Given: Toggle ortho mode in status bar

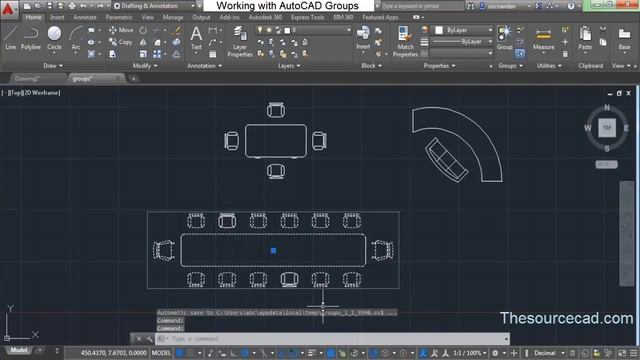Looking at the screenshot, I should click(233, 353).
